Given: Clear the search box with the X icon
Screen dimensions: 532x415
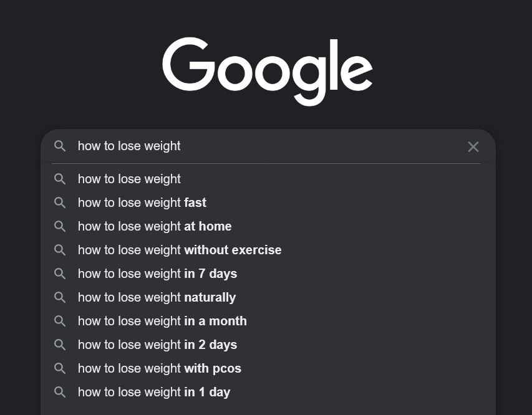Looking at the screenshot, I should pyautogui.click(x=473, y=147).
